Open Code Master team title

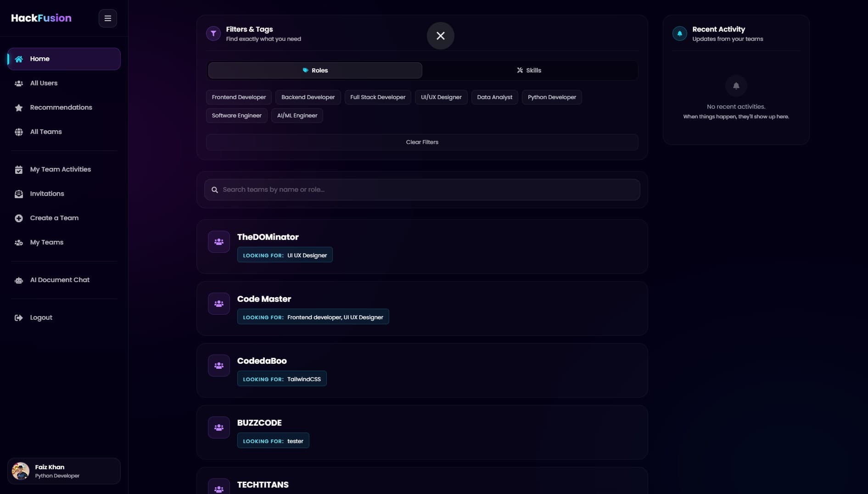264,299
